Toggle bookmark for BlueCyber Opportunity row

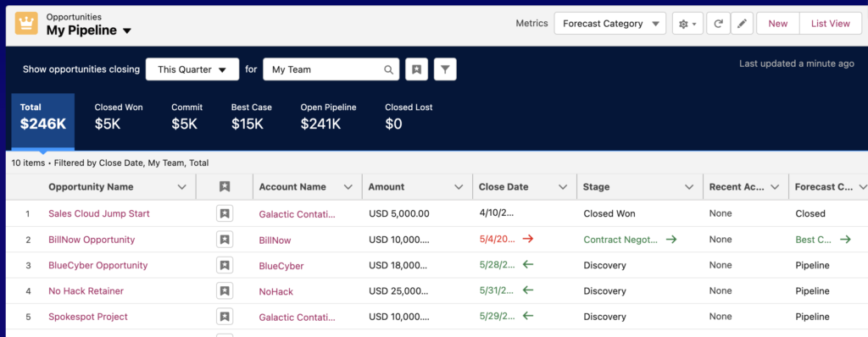click(224, 265)
